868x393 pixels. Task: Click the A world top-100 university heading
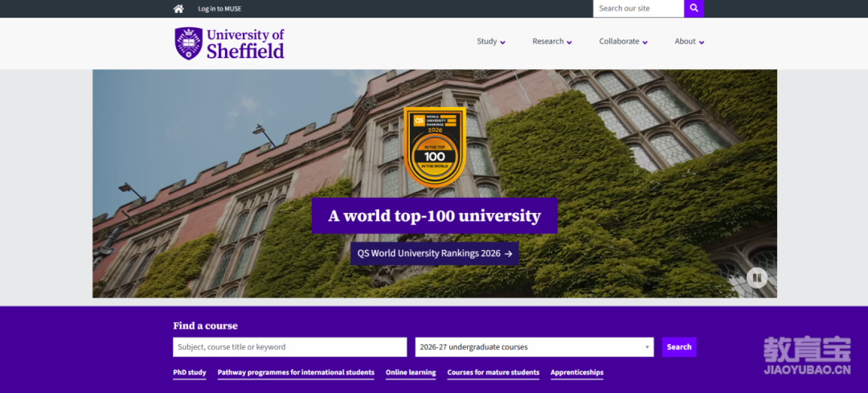[435, 216]
